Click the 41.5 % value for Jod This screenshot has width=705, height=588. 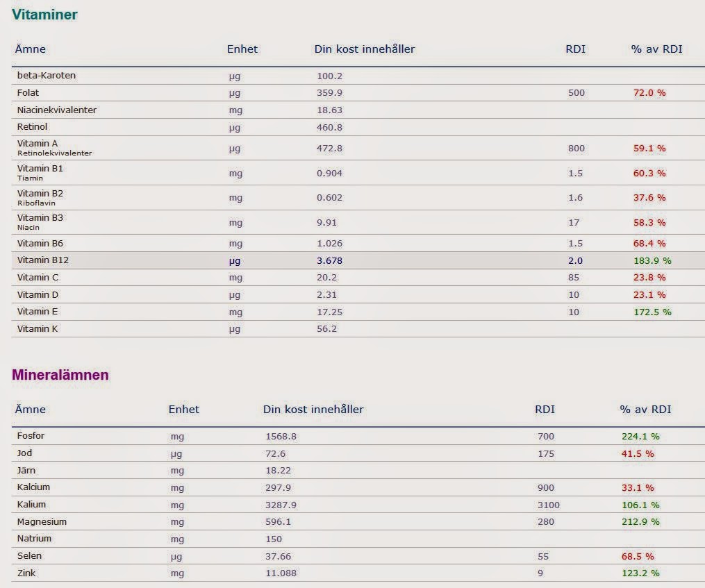coord(638,453)
